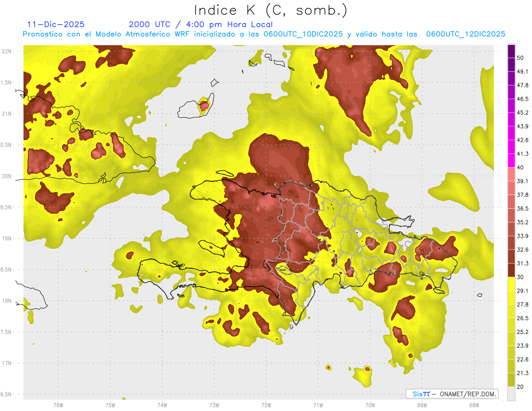Click the longitude label "68W"

click(473, 405)
